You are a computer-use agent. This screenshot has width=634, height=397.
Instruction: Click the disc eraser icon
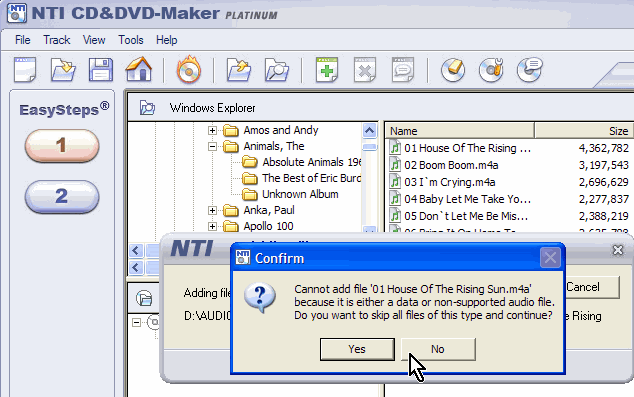point(453,70)
